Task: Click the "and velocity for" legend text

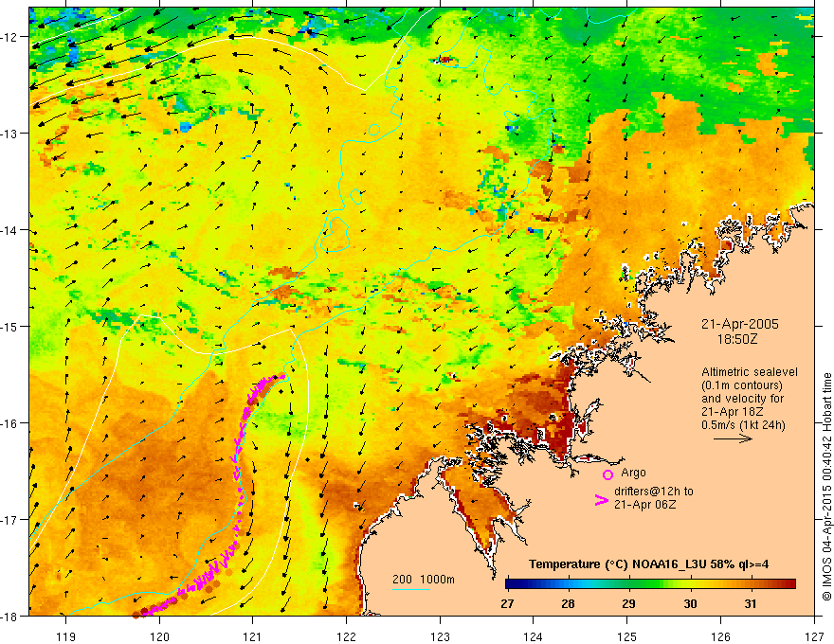Action: (x=742, y=399)
